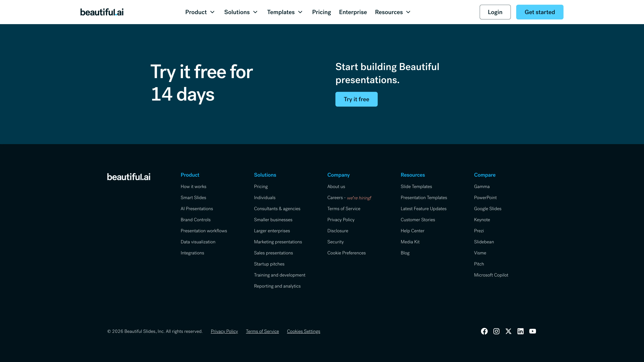Image resolution: width=644 pixels, height=362 pixels.
Task: Open the X (Twitter) social icon
Action: click(508, 331)
